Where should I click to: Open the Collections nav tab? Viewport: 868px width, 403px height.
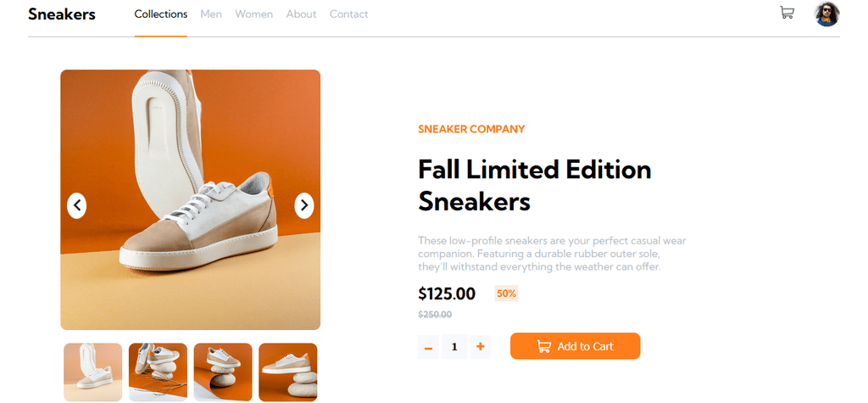(160, 14)
